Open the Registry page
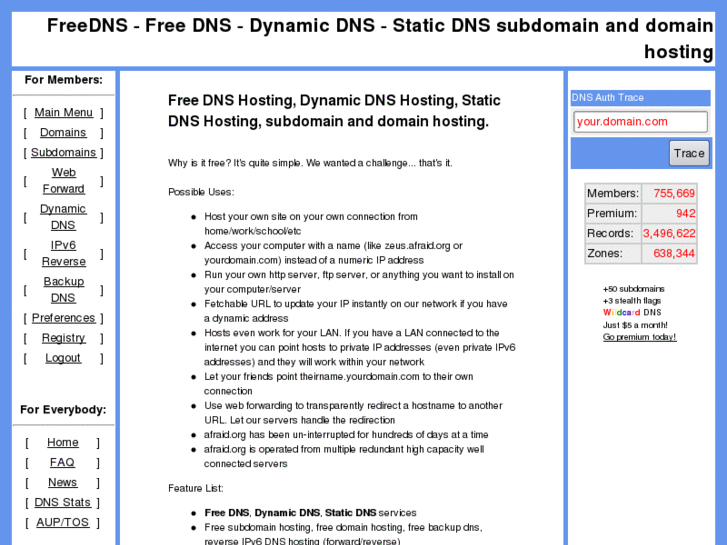The image size is (727, 545). tap(64, 338)
